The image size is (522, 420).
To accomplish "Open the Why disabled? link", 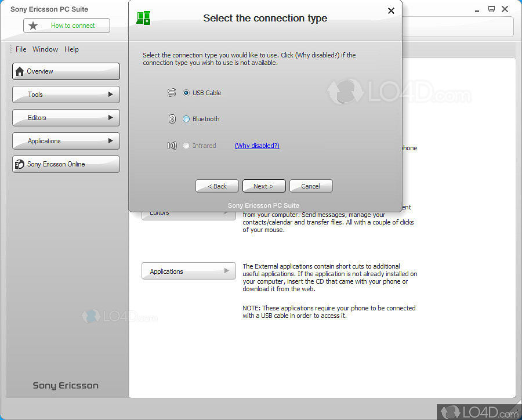I will tap(257, 146).
